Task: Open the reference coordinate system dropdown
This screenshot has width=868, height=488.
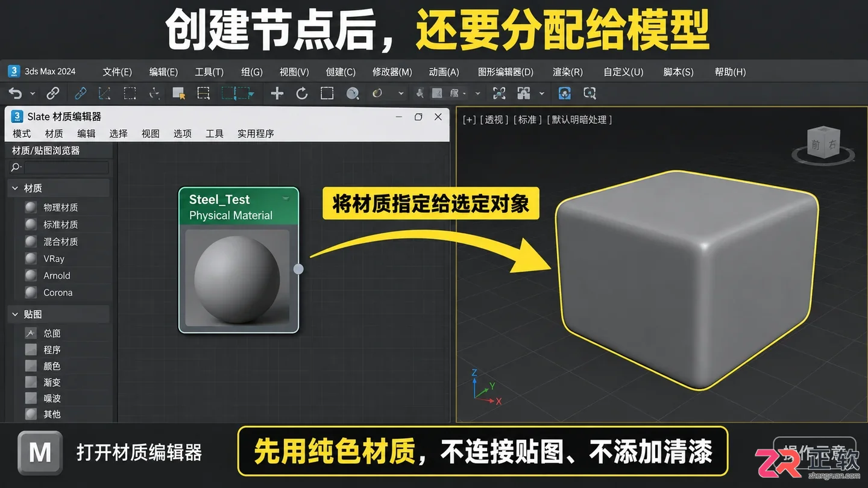Action: (x=401, y=94)
